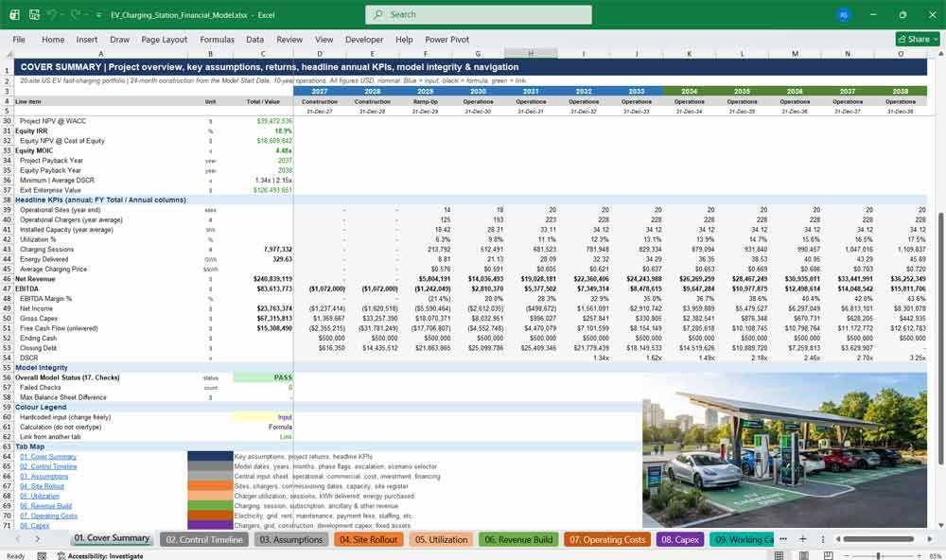The height and width of the screenshot is (560, 946).
Task: Open the 06. Revenue Build hyperlink
Action: [x=45, y=506]
